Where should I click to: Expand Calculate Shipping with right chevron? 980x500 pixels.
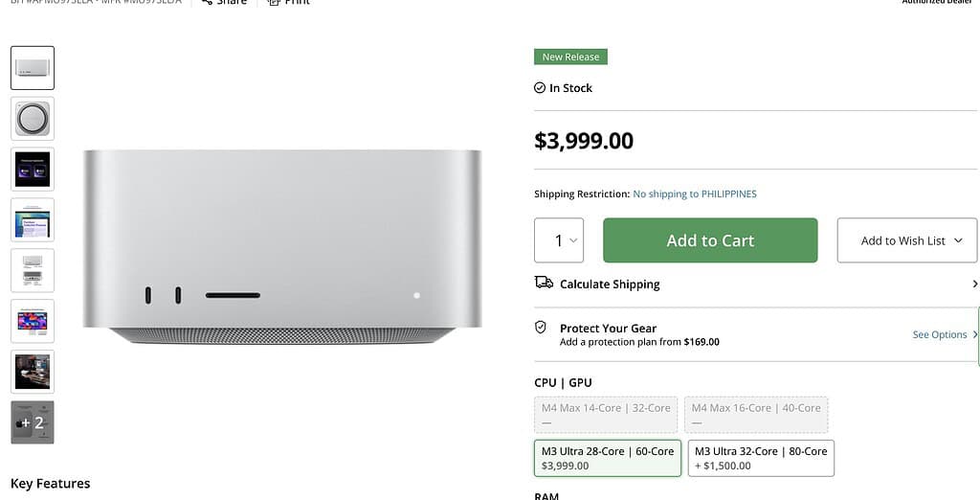(974, 284)
